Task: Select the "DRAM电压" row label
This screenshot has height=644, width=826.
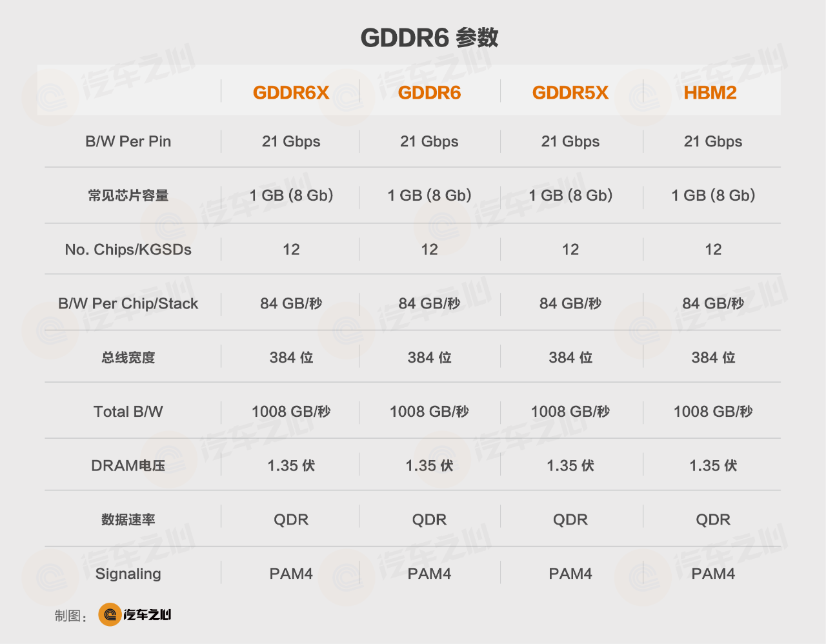Action: coord(128,465)
